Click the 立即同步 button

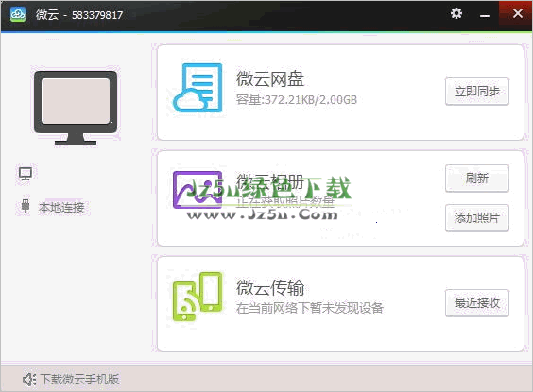coord(477,92)
